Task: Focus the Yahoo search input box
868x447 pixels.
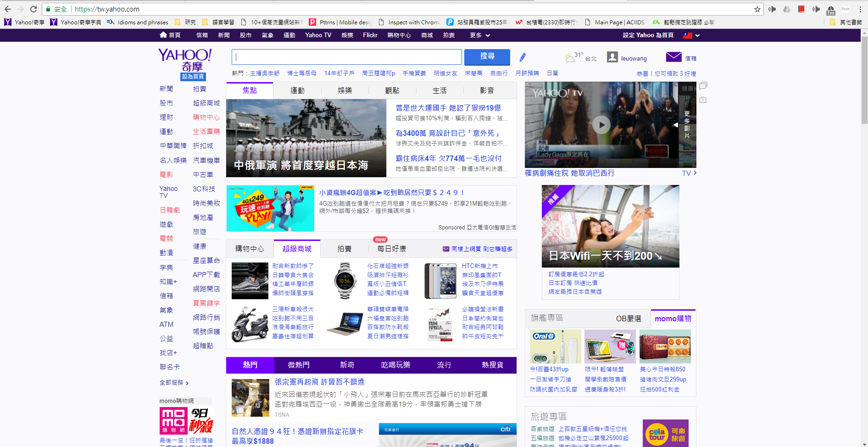Action: pos(347,57)
